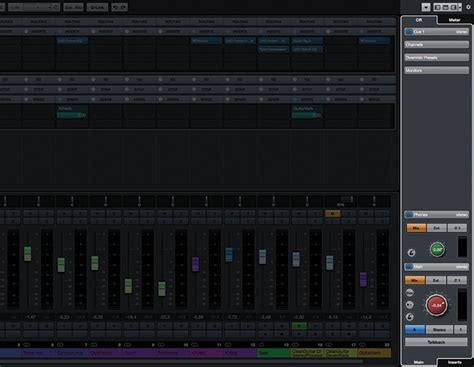Toggle the Ext source button in Phones section
Screen dimensions: 474x367
coord(436,228)
